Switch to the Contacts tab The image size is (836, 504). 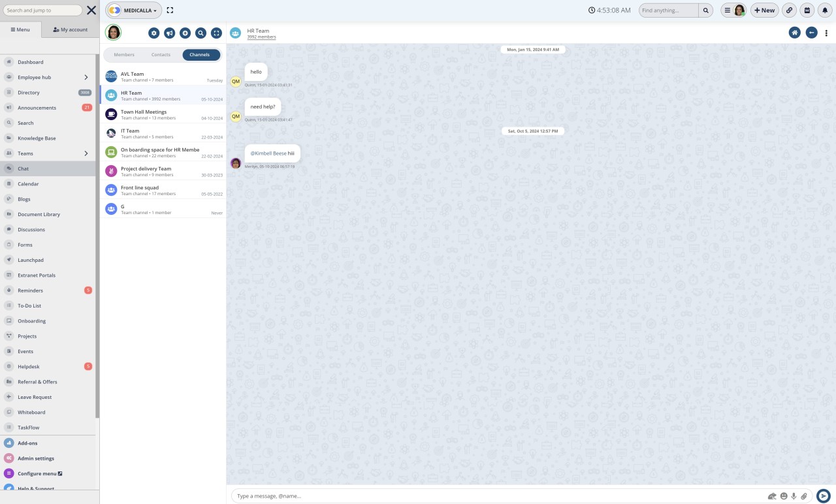pos(161,54)
